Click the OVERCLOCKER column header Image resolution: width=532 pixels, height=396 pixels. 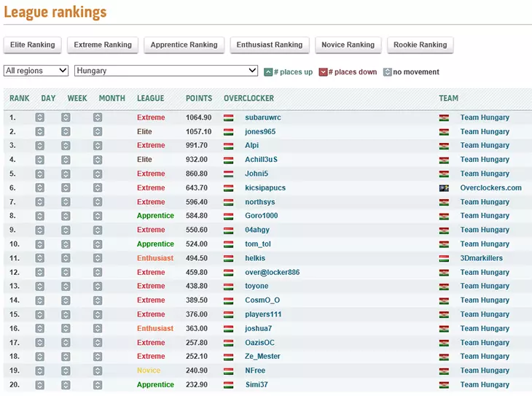pos(249,98)
